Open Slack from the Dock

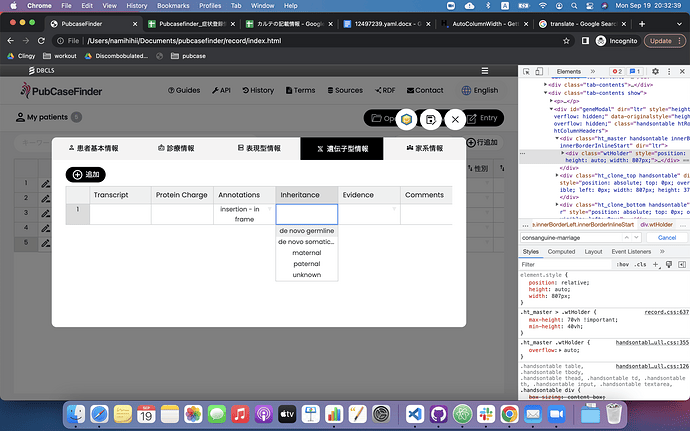pyautogui.click(x=486, y=414)
